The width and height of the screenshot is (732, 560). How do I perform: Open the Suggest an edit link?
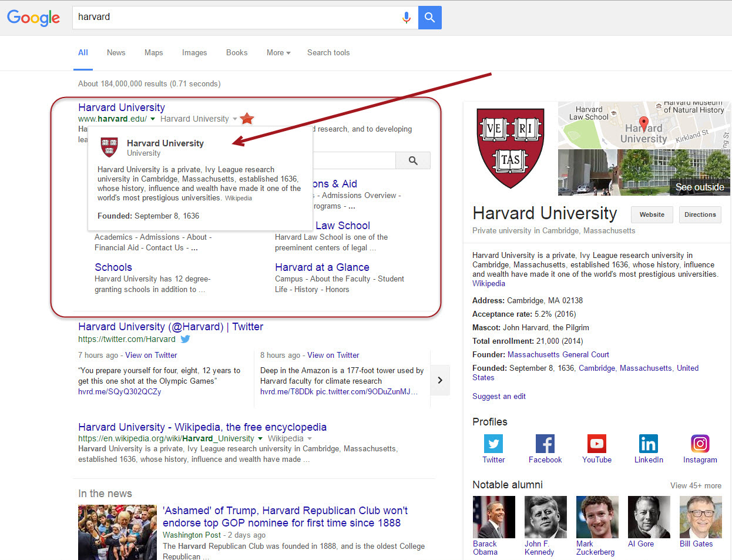tap(499, 397)
